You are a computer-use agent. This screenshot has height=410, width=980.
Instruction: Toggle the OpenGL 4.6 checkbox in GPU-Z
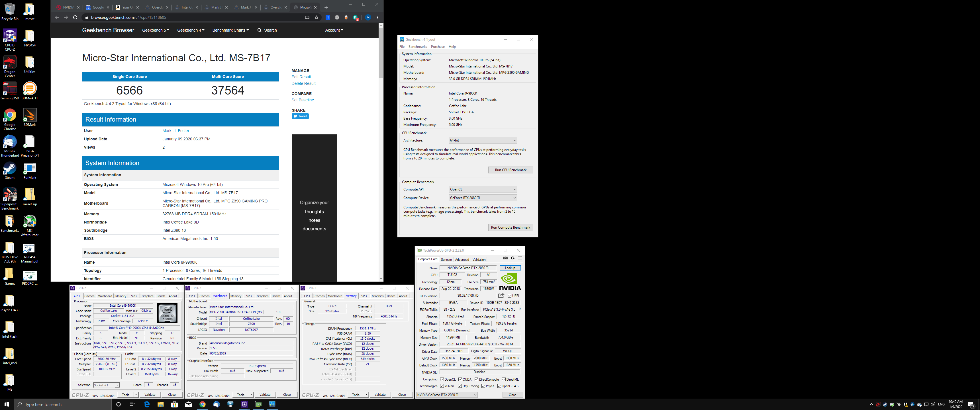point(499,386)
